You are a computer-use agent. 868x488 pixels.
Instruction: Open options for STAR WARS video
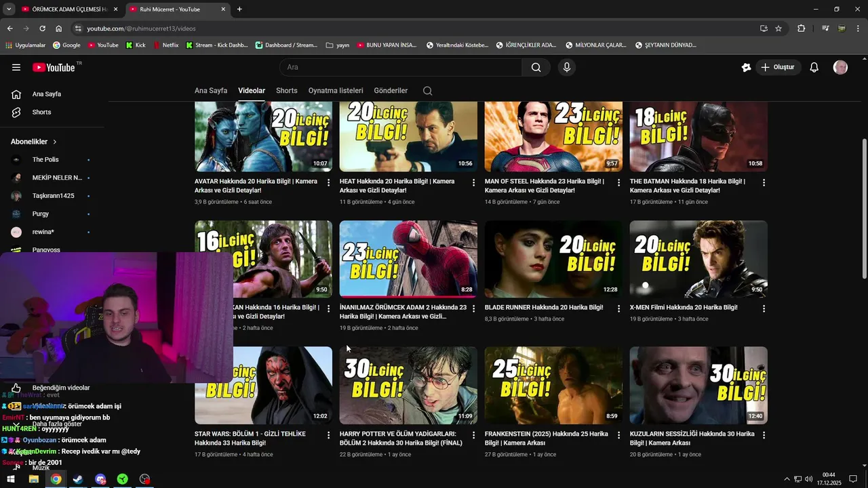(329, 434)
